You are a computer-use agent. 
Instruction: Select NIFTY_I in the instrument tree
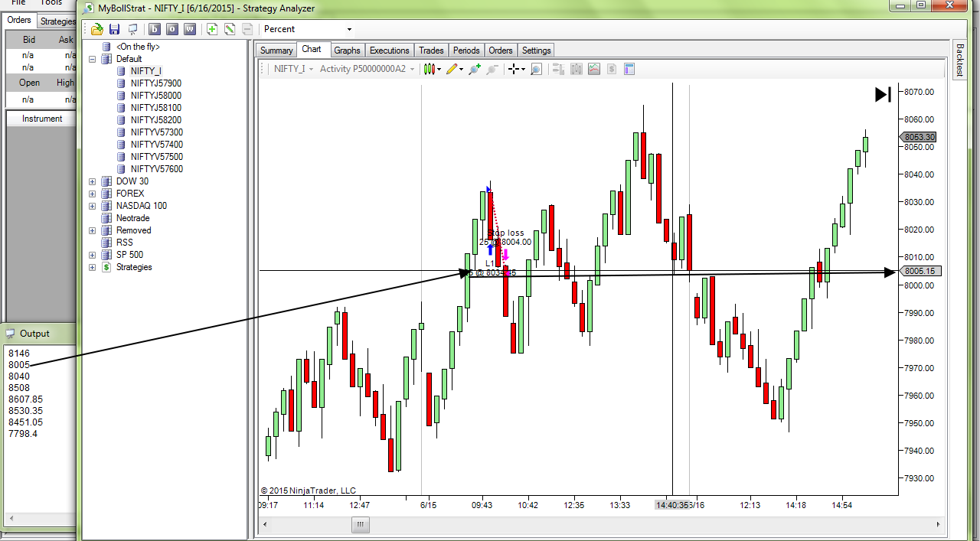point(145,71)
